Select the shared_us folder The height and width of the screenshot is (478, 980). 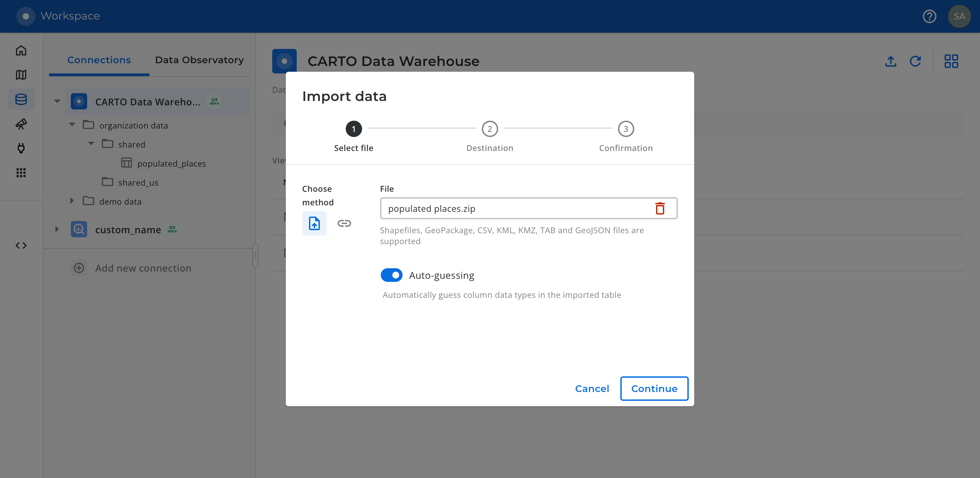138,183
